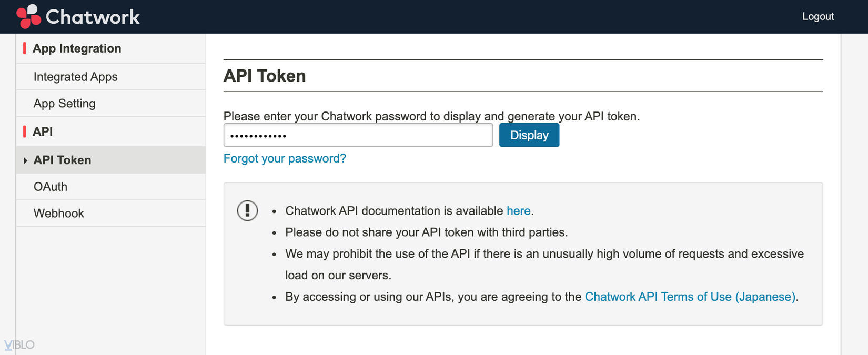The height and width of the screenshot is (355, 868).
Task: Click the App Integration section header
Action: click(77, 48)
